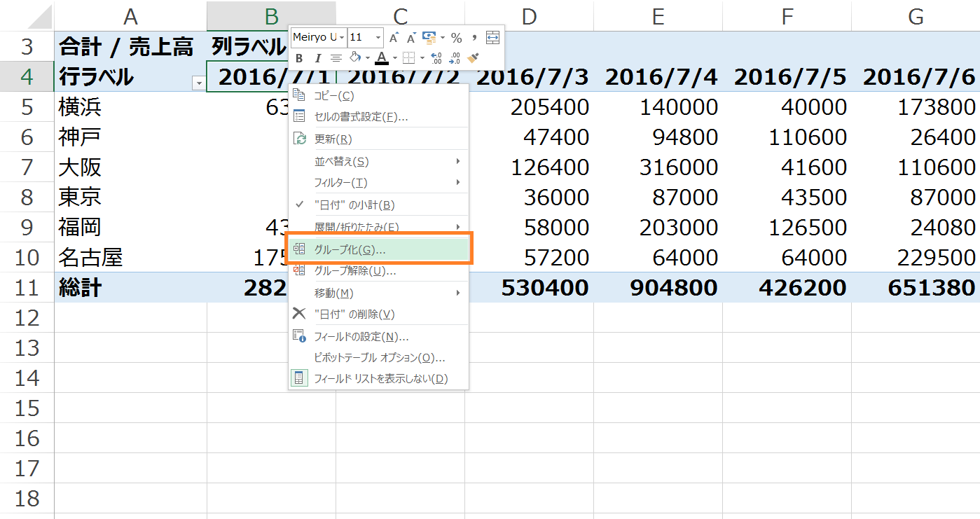Image resolution: width=980 pixels, height=519 pixels.
Task: Select column F header
Action: pos(787,16)
